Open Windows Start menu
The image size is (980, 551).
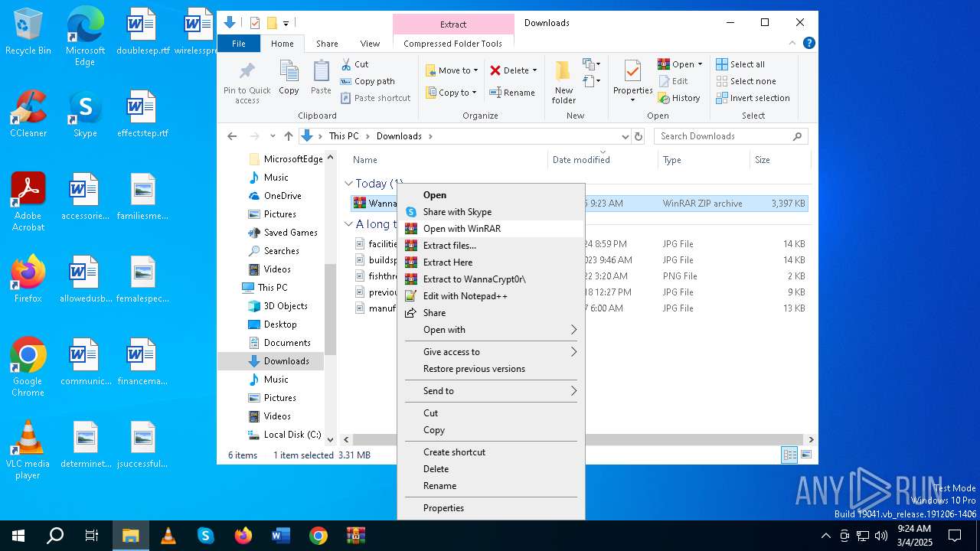tap(18, 536)
